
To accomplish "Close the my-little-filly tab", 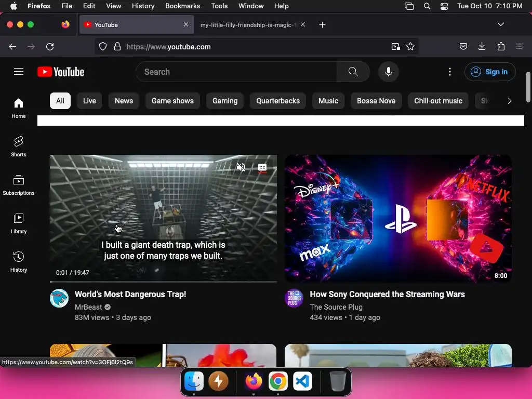I will [303, 24].
